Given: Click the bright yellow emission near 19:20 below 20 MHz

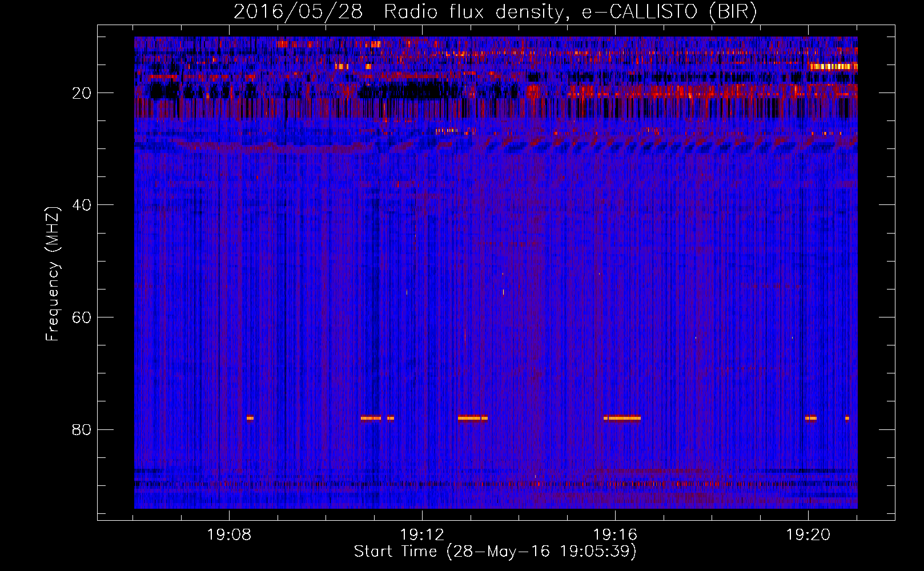Looking at the screenshot, I should pos(833,67).
